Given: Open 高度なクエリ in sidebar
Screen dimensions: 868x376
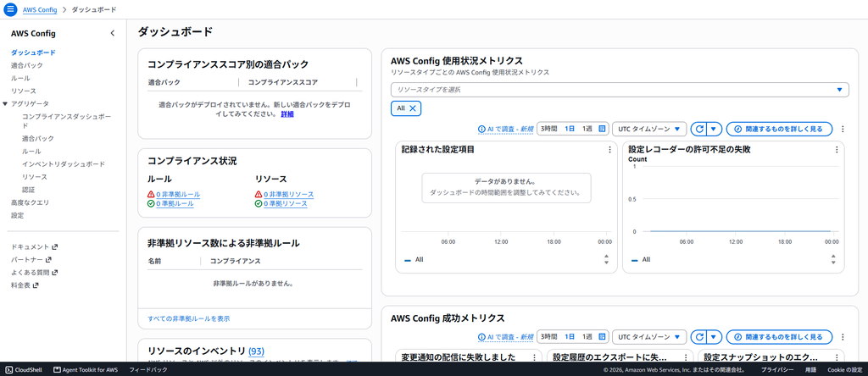Looking at the screenshot, I should tap(30, 202).
